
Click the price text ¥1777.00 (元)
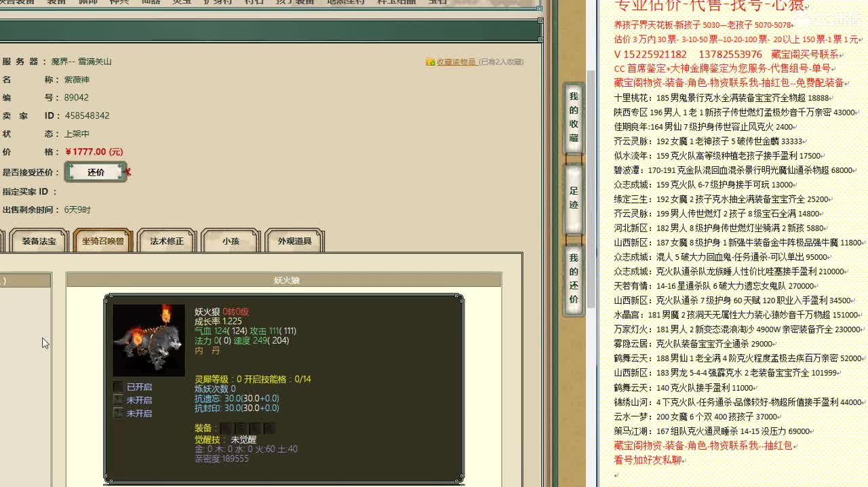94,152
